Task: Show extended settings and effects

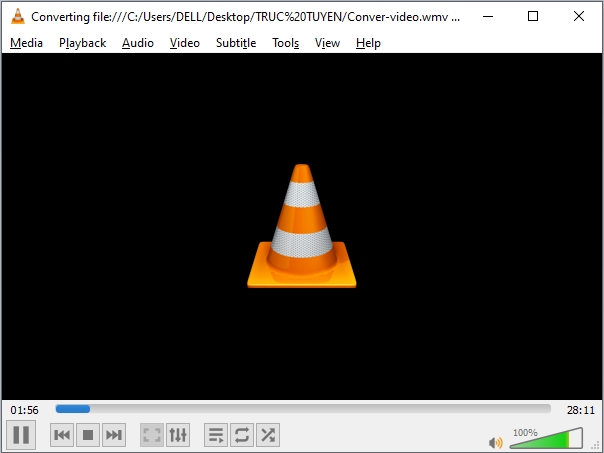Action: 178,435
